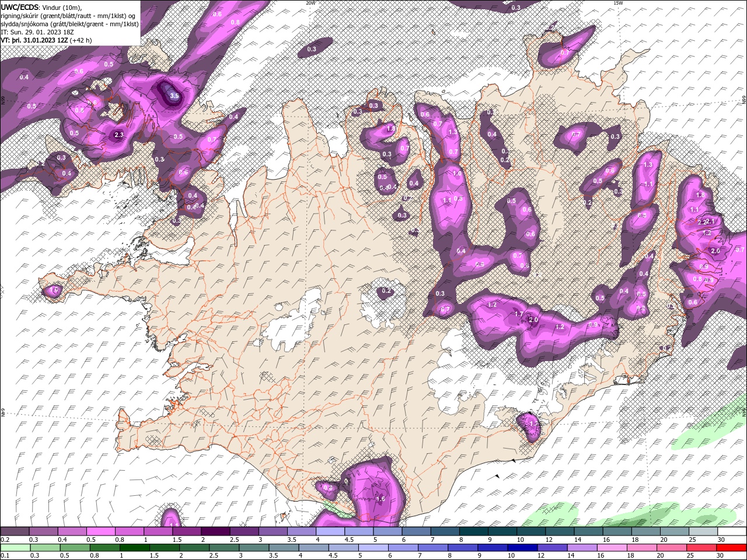
Task: Pick pink rain-legend swatch between 16 and 18
Action: pyautogui.click(x=612, y=548)
